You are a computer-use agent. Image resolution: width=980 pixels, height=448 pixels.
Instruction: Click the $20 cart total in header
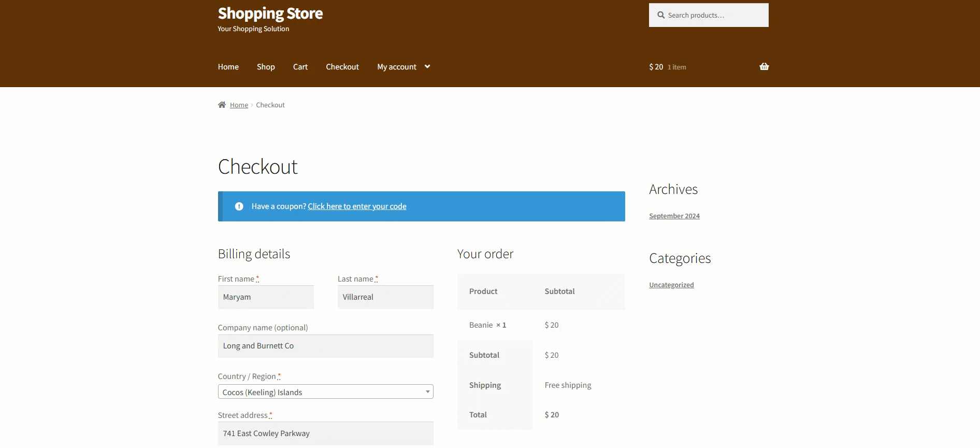click(x=656, y=67)
